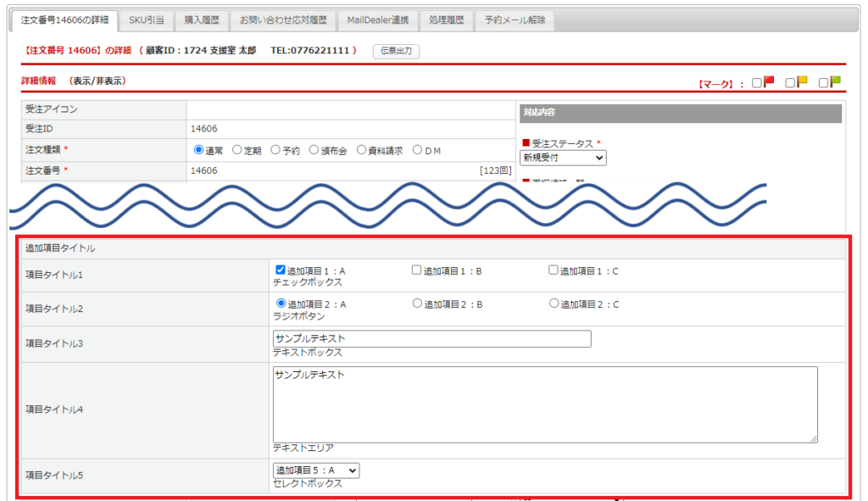
Task: Check the green flag mark checkbox
Action: point(823,83)
